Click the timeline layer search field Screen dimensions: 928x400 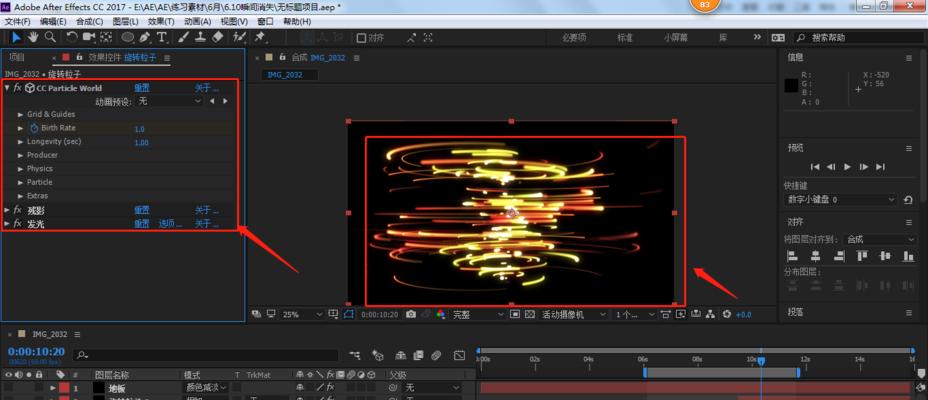pos(205,355)
